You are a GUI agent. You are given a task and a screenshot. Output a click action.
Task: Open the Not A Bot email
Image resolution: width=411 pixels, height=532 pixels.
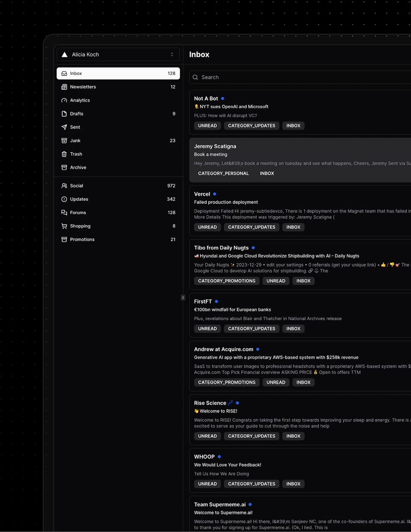(300, 112)
